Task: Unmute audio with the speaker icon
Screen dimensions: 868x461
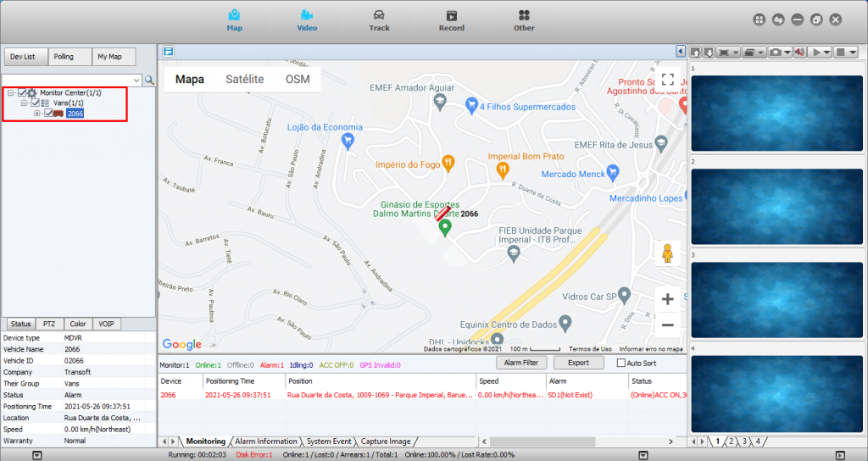Action: click(799, 53)
